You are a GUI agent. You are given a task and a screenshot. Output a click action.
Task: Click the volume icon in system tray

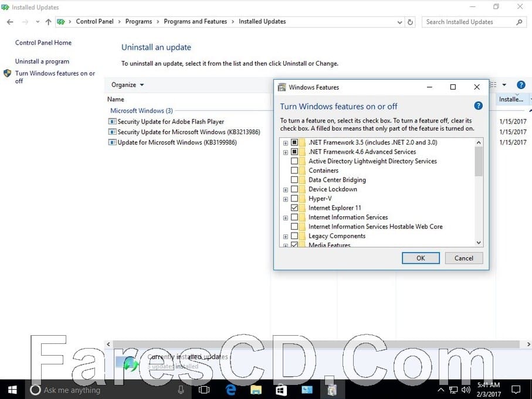tap(466, 390)
